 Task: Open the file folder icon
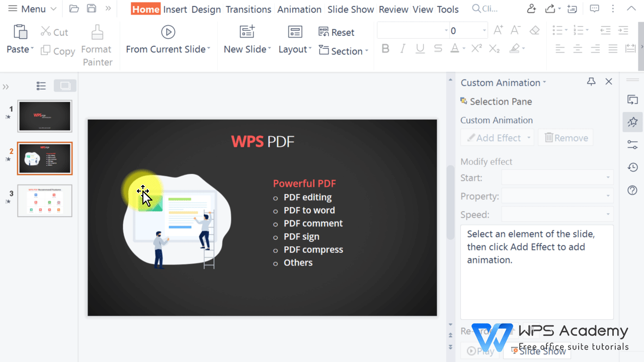point(74,9)
